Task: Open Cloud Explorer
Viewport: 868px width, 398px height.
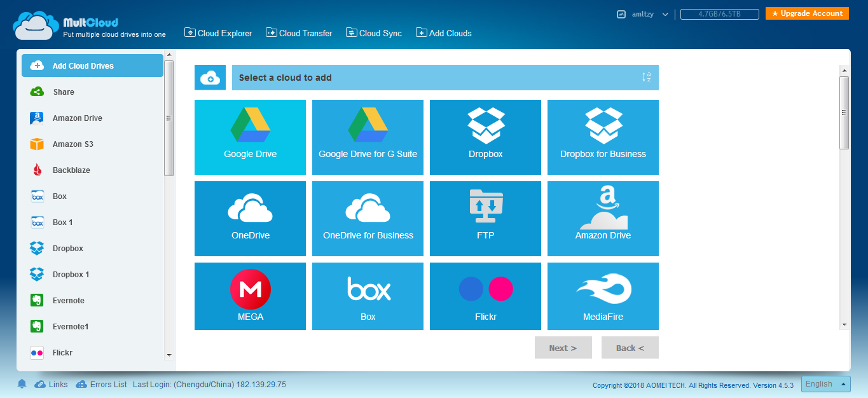Action: click(218, 33)
